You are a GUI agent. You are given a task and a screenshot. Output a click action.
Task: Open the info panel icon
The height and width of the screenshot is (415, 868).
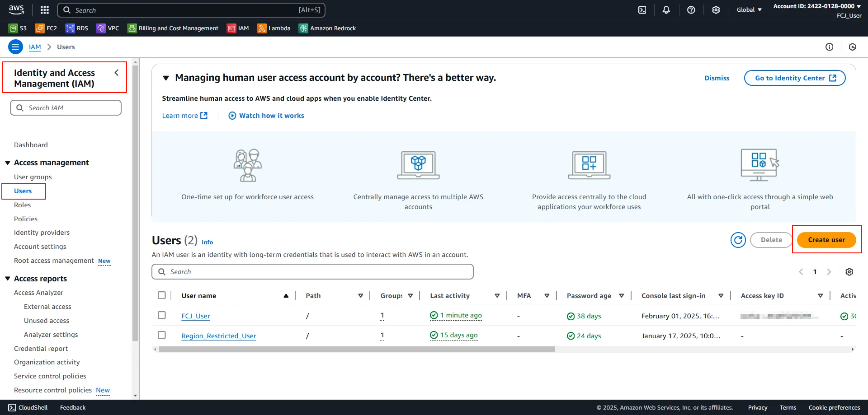click(x=829, y=47)
